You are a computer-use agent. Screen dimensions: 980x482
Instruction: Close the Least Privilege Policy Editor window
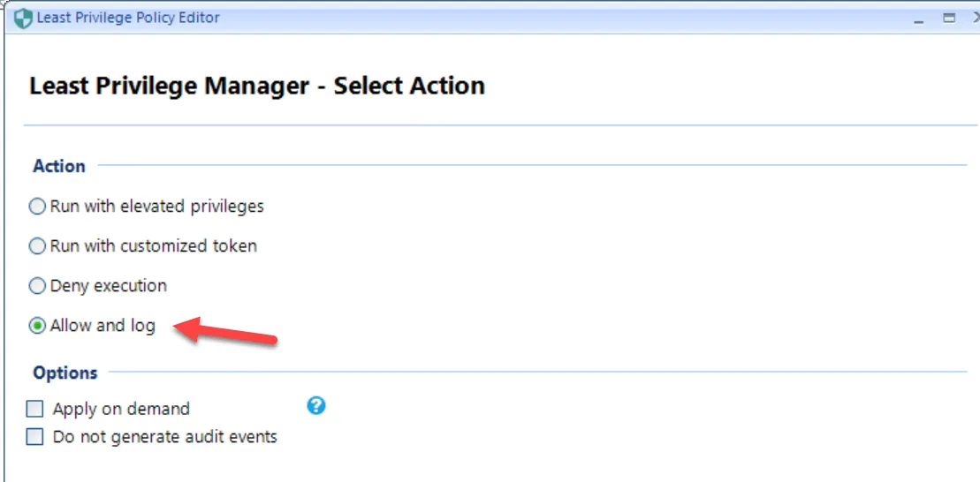[976, 18]
